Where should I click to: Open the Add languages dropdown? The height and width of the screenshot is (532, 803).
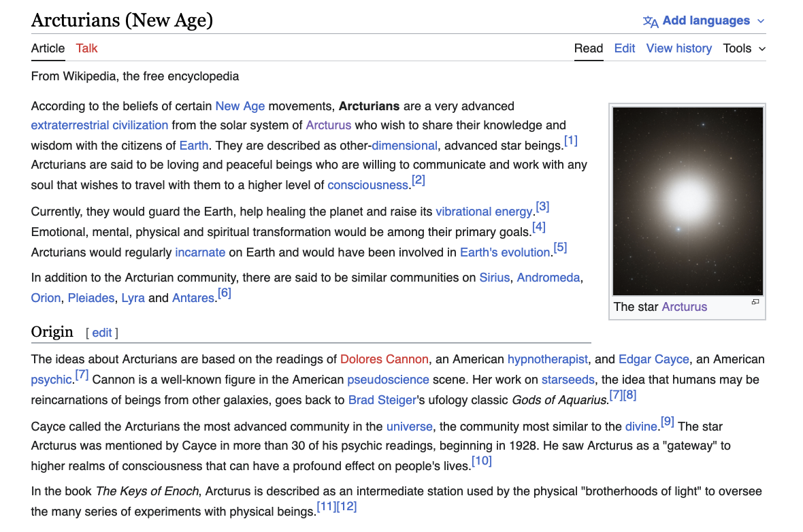click(704, 20)
